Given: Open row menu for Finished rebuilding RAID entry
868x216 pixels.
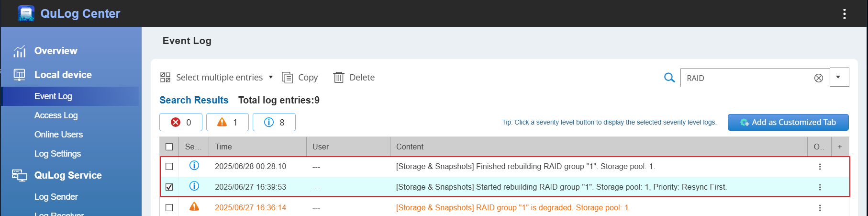Looking at the screenshot, I should coord(820,167).
